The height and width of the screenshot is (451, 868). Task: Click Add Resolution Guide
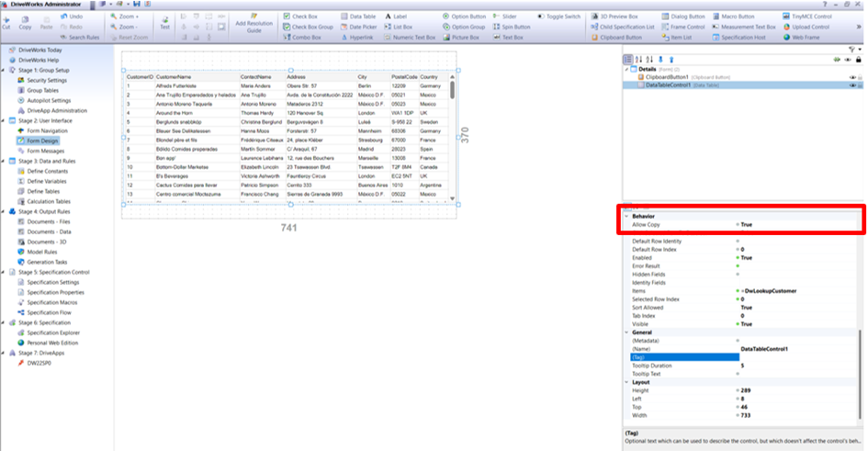coord(254,23)
